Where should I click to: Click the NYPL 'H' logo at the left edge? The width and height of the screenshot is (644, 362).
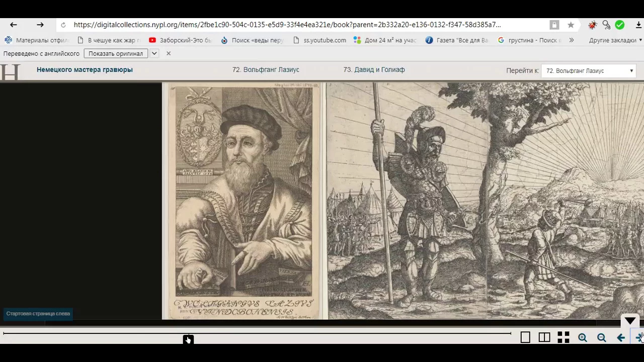tap(10, 72)
